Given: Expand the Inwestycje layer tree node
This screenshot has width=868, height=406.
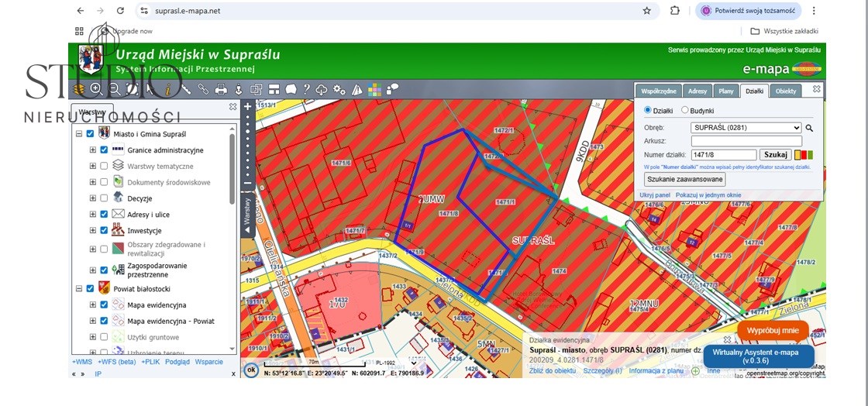Looking at the screenshot, I should click(x=92, y=231).
